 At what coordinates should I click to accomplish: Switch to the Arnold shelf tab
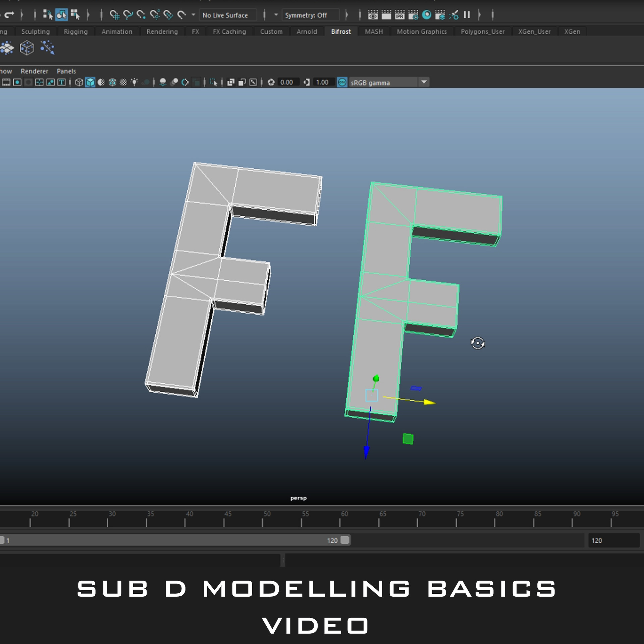coord(306,31)
